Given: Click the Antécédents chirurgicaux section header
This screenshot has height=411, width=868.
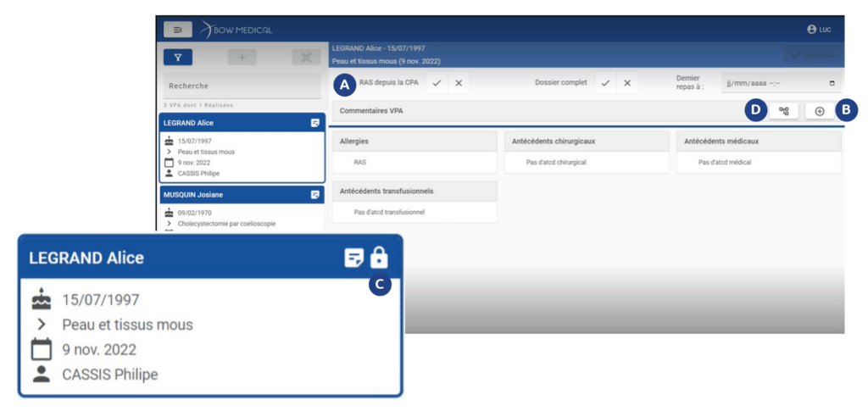Looking at the screenshot, I should tap(587, 142).
